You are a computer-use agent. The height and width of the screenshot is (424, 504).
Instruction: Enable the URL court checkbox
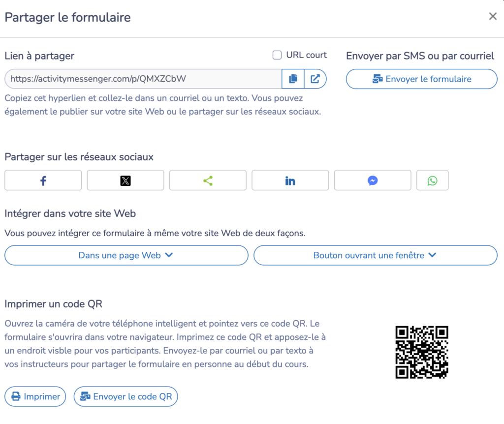coord(277,55)
